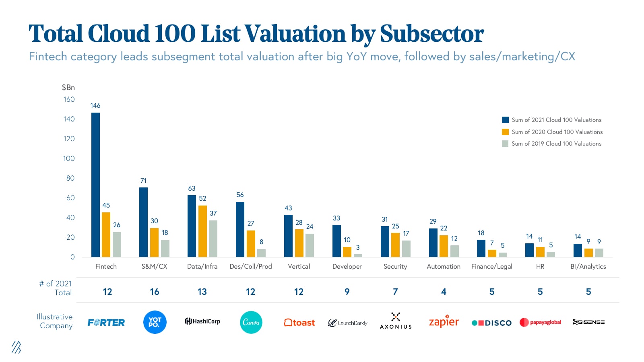644x362 pixels.
Task: Click the orange 2020 legend swatch
Action: 505,132
